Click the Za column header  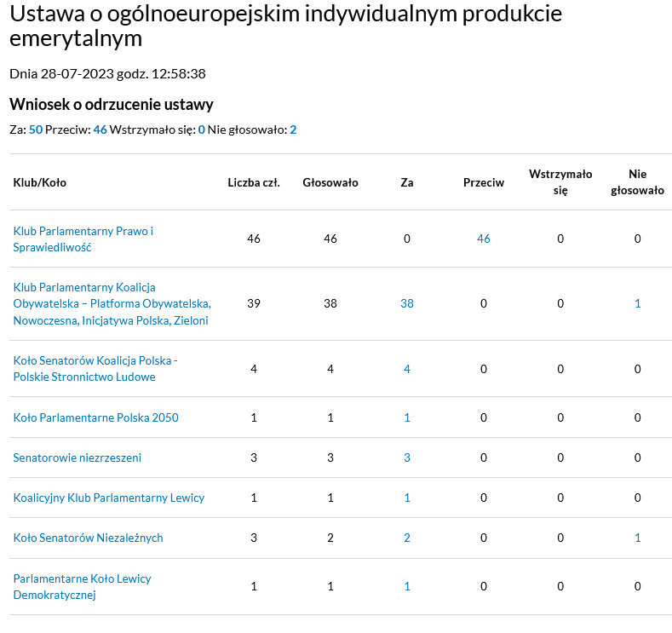407,182
